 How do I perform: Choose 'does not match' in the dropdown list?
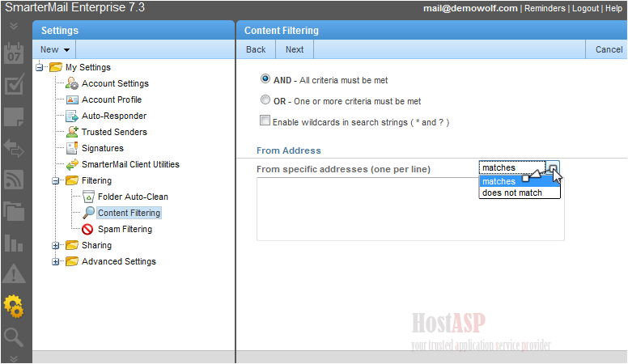pyautogui.click(x=520, y=193)
